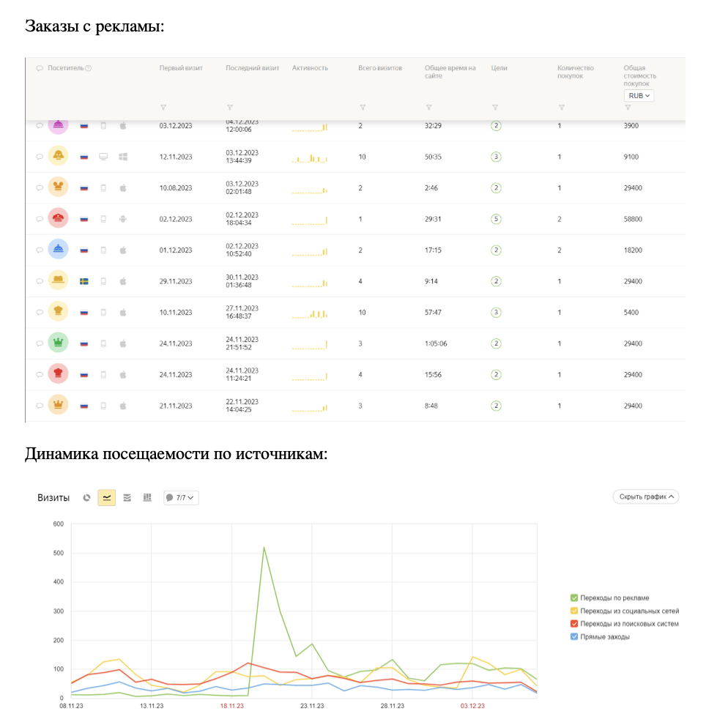Click the green crown visitor avatar
Image resolution: width=728 pixels, height=722 pixels.
pyautogui.click(x=58, y=343)
